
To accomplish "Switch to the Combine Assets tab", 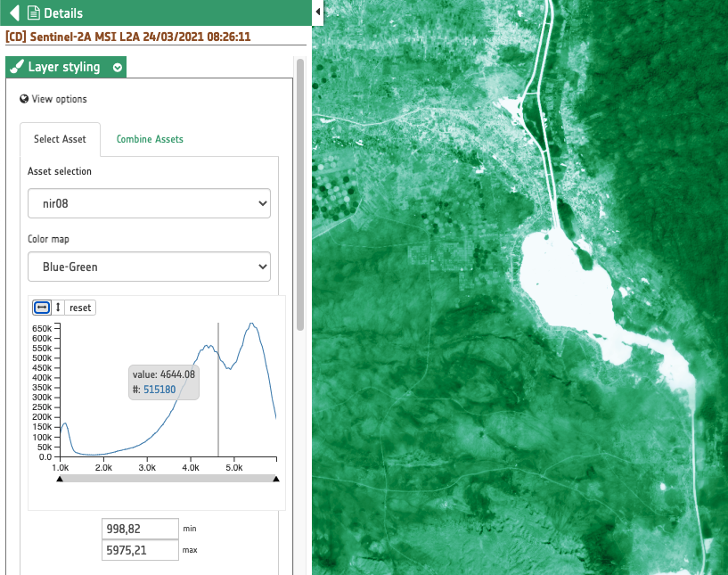I will click(x=150, y=139).
